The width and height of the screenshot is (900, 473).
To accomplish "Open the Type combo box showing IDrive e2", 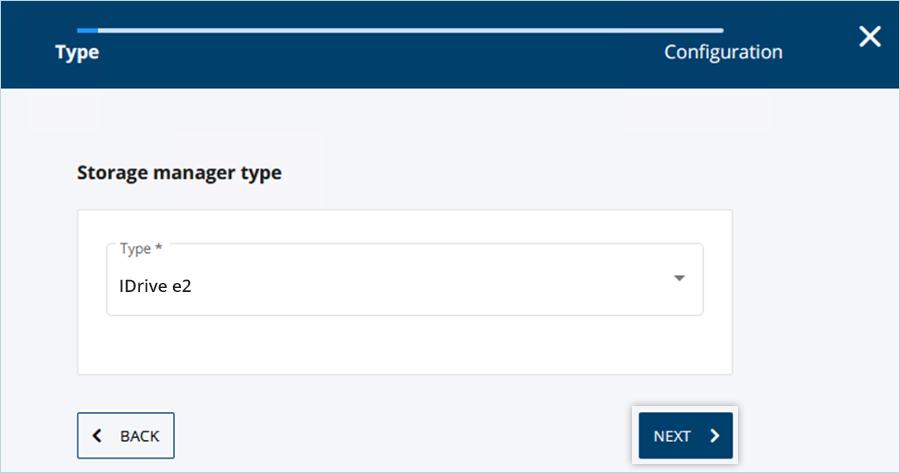I will (404, 280).
